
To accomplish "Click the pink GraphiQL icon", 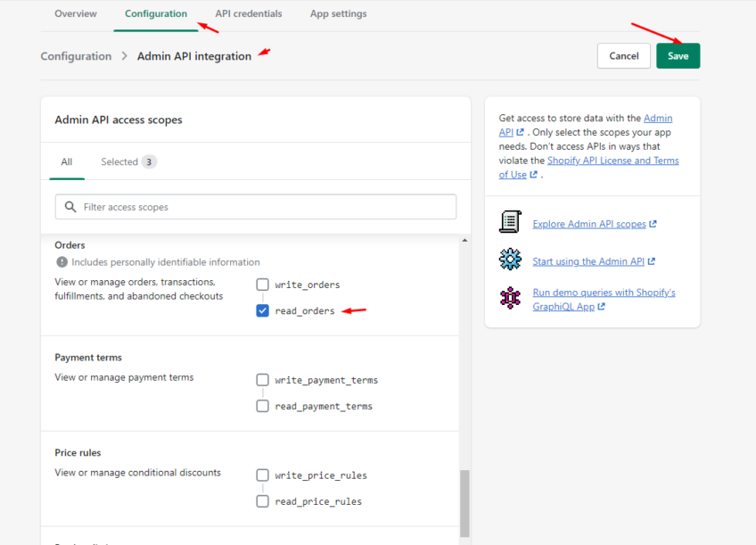I will (510, 298).
